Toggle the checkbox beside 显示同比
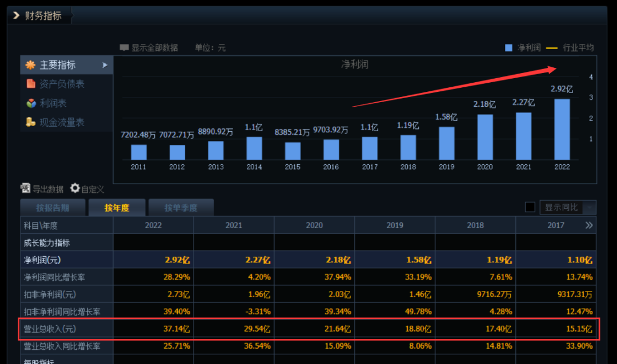Screen dimensions: 617x364 (x=530, y=207)
